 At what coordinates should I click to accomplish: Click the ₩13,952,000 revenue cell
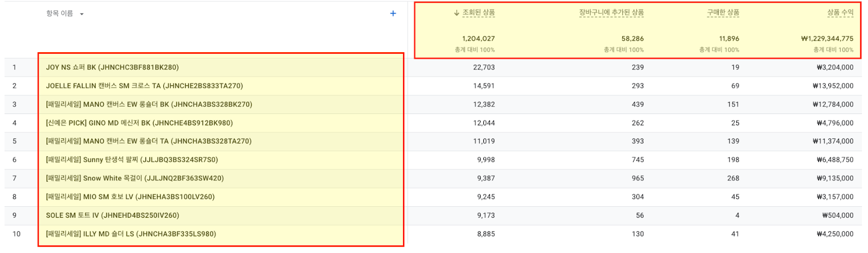click(833, 86)
